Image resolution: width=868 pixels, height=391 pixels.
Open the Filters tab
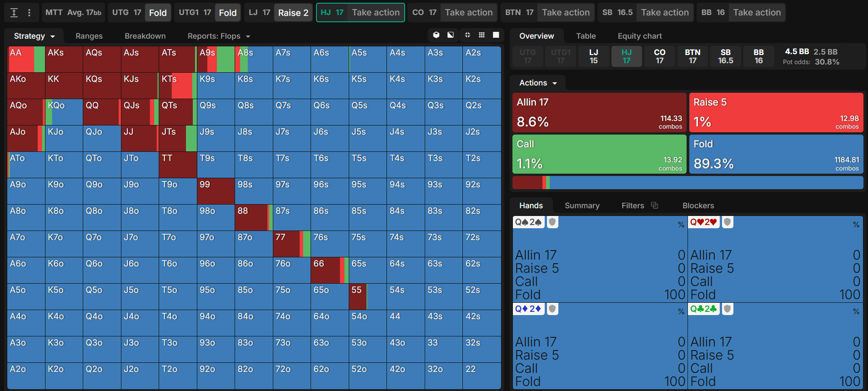coord(632,206)
